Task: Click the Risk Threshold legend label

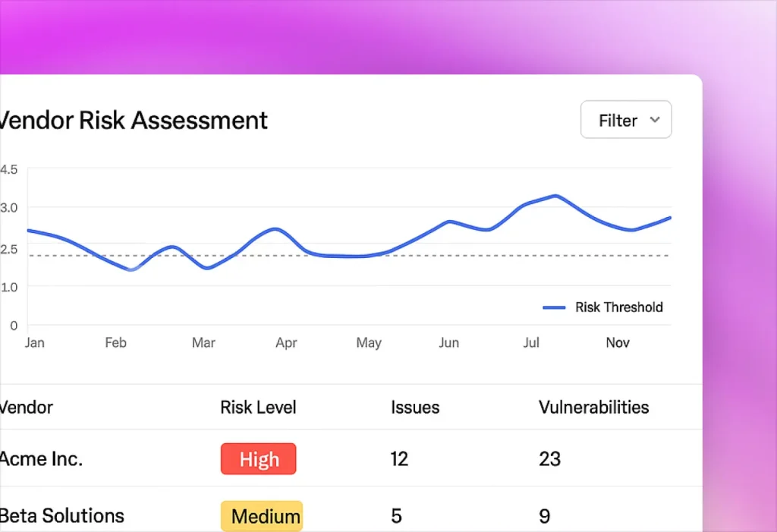Action: 619,307
